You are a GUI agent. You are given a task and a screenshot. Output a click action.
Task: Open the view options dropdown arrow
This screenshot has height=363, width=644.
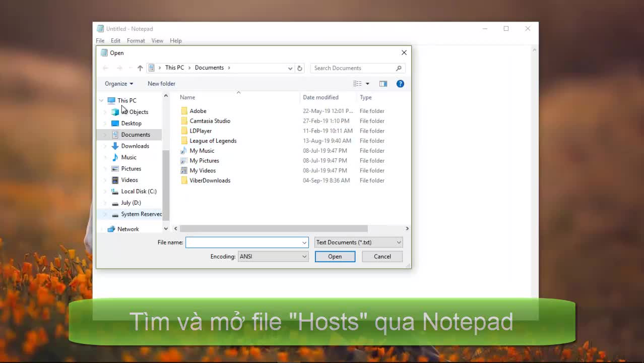click(x=367, y=84)
